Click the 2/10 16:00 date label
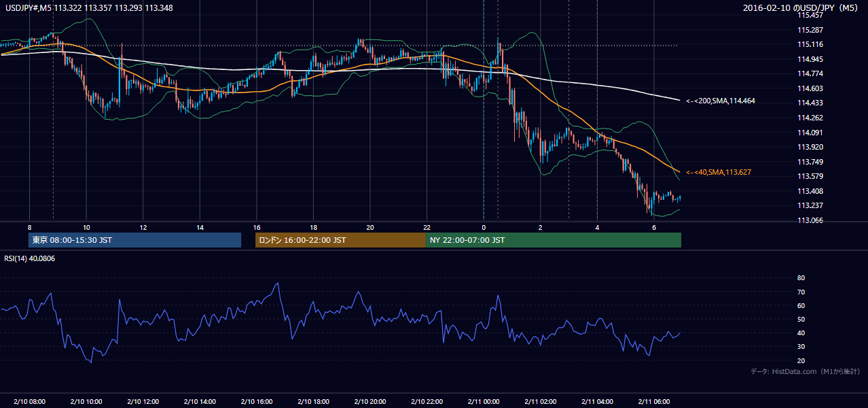Screen dimensions: 868x408 (256, 402)
